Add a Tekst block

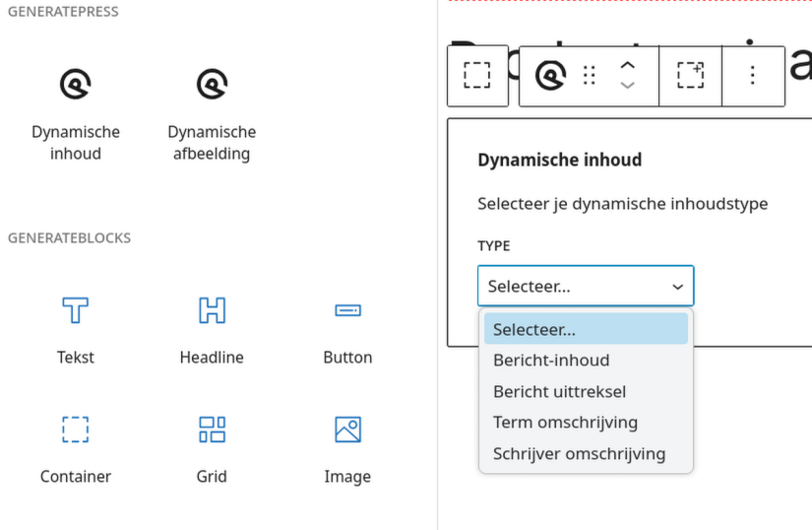tap(76, 330)
